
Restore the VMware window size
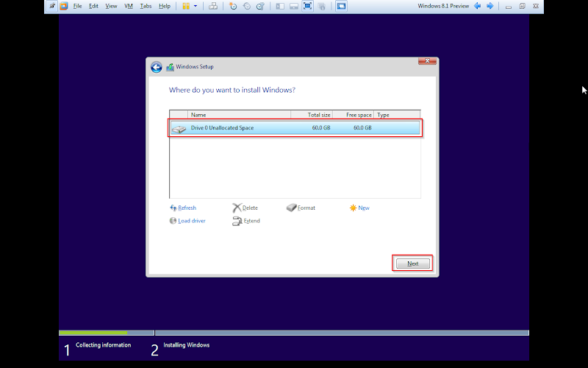522,6
